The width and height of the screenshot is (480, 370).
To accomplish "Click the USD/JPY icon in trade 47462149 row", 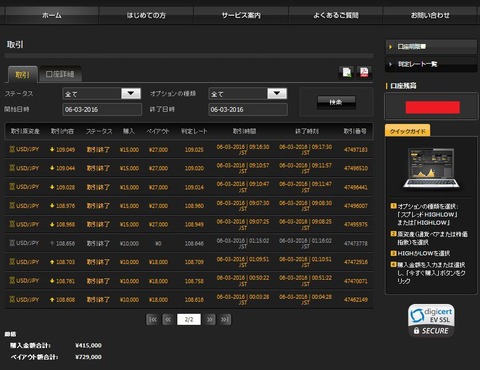I will [12, 299].
